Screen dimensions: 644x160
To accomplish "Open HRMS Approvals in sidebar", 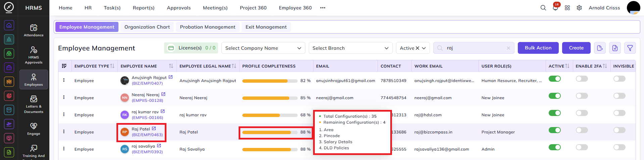I will pos(34,55).
